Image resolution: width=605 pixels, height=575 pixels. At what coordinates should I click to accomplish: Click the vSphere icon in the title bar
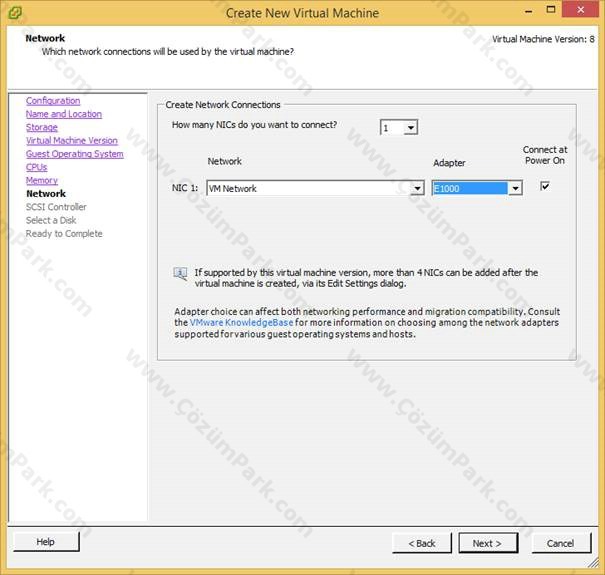pos(15,13)
